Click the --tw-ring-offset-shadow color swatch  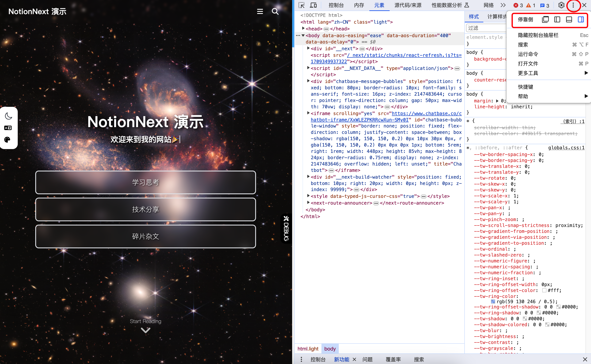[558, 307]
